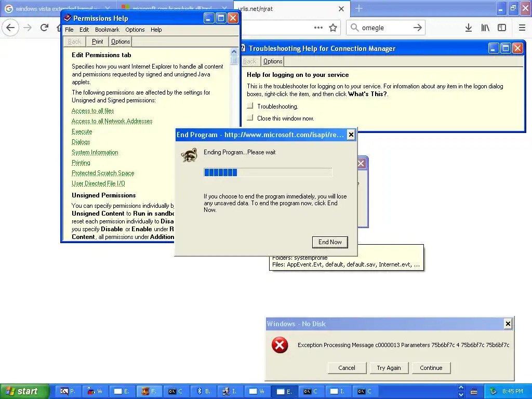Click Back button in Permissions Help toolbar
The width and height of the screenshot is (532, 399).
pyautogui.click(x=74, y=42)
